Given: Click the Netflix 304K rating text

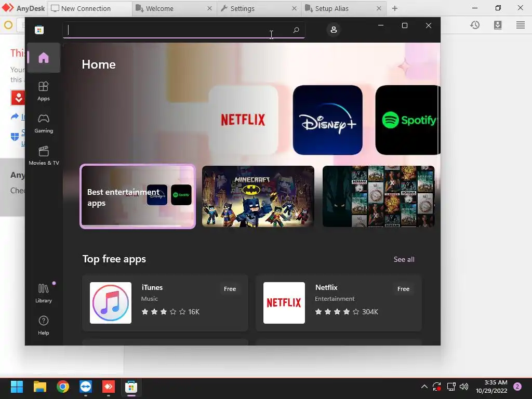Looking at the screenshot, I should [x=370, y=312].
